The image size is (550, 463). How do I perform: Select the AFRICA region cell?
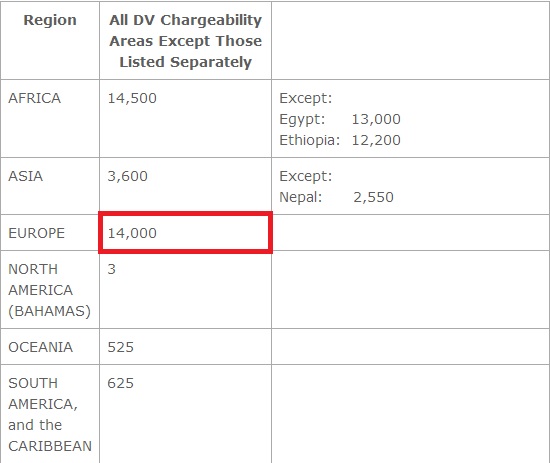[x=50, y=119]
